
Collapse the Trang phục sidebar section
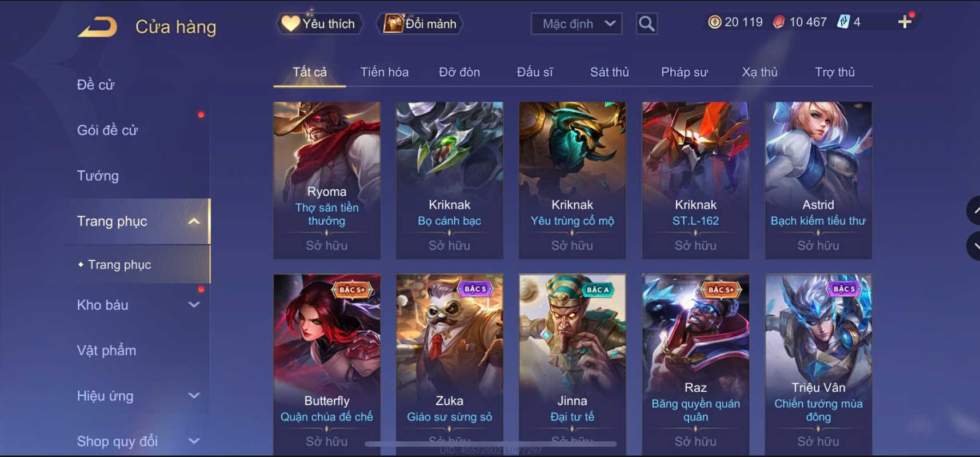pos(194,221)
